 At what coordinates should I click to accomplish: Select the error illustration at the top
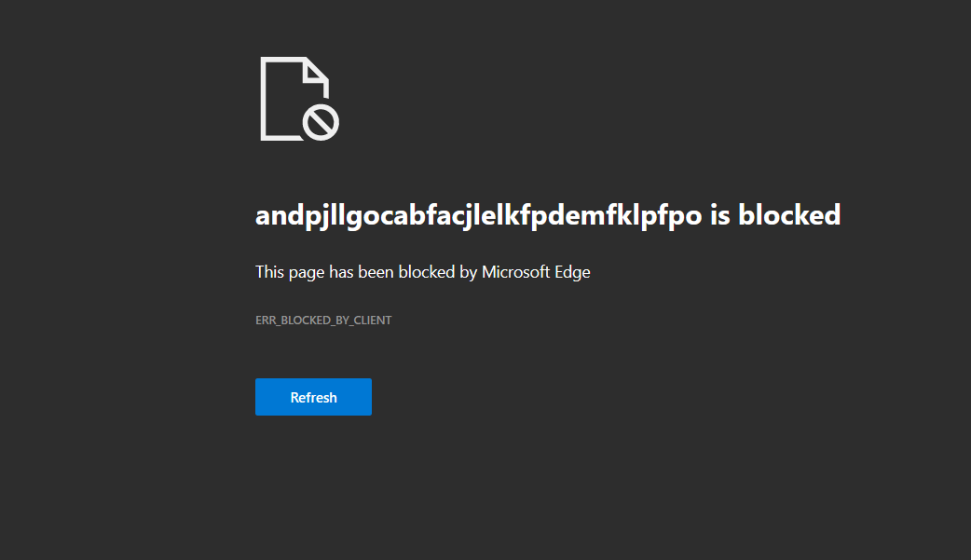pos(298,98)
